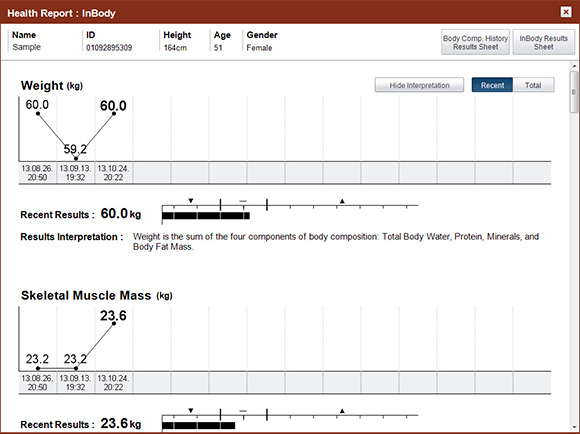This screenshot has height=434, width=580.
Task: Click the vertical scrollbar thumb
Action: click(x=574, y=92)
